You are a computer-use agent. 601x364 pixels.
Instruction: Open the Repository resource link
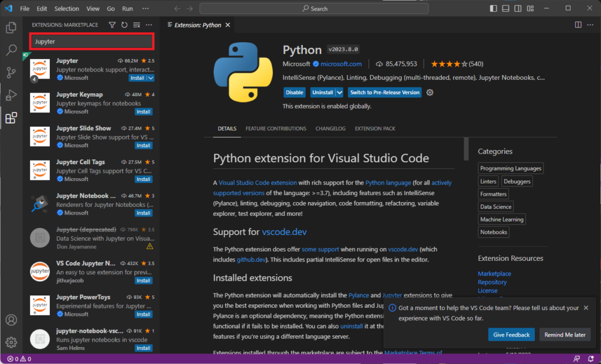tap(492, 282)
